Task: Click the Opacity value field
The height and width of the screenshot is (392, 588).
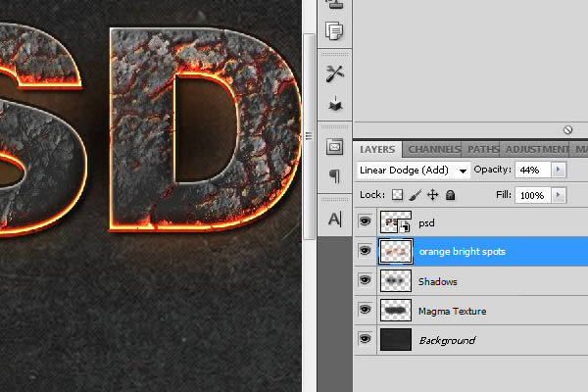Action: (x=532, y=170)
